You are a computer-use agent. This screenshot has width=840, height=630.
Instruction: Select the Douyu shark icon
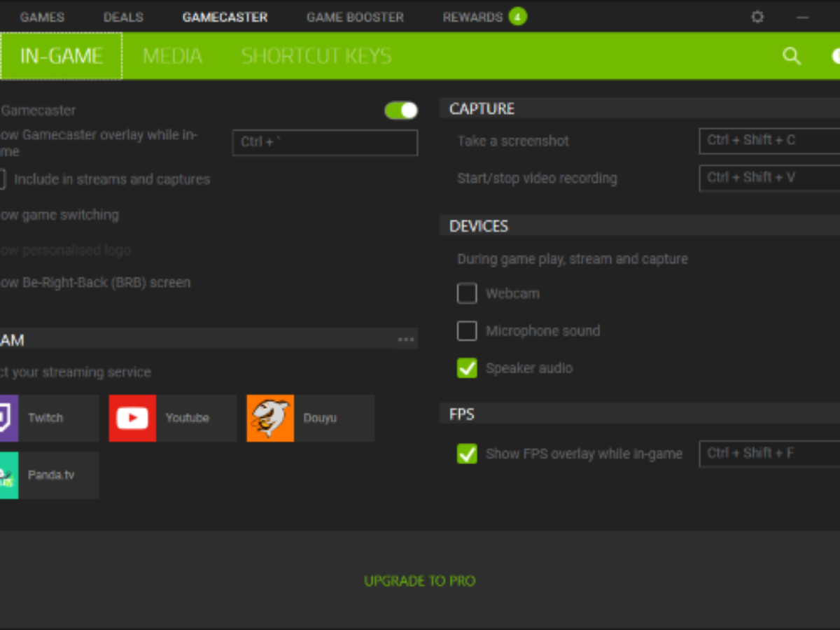click(x=270, y=418)
